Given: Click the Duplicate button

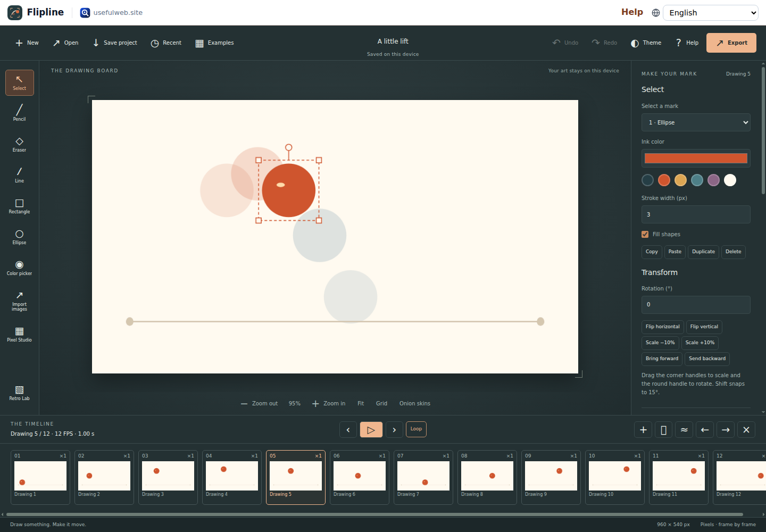Looking at the screenshot, I should 703,252.
